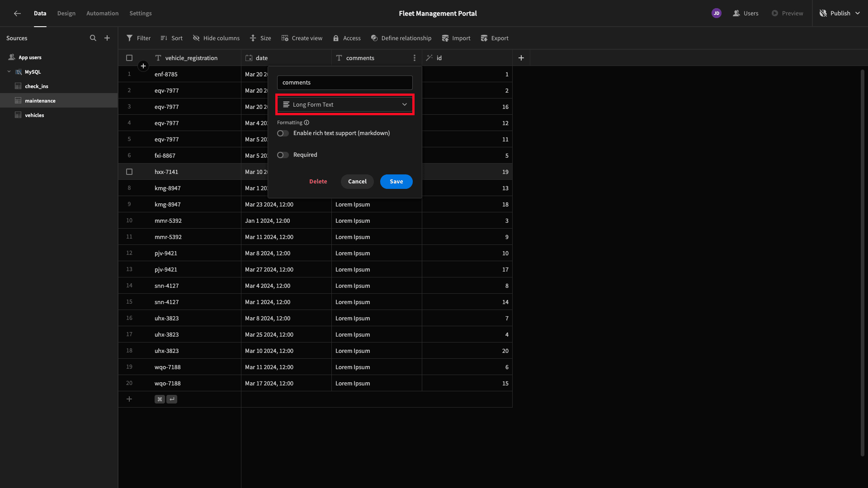Switch to the Data tab

(40, 13)
